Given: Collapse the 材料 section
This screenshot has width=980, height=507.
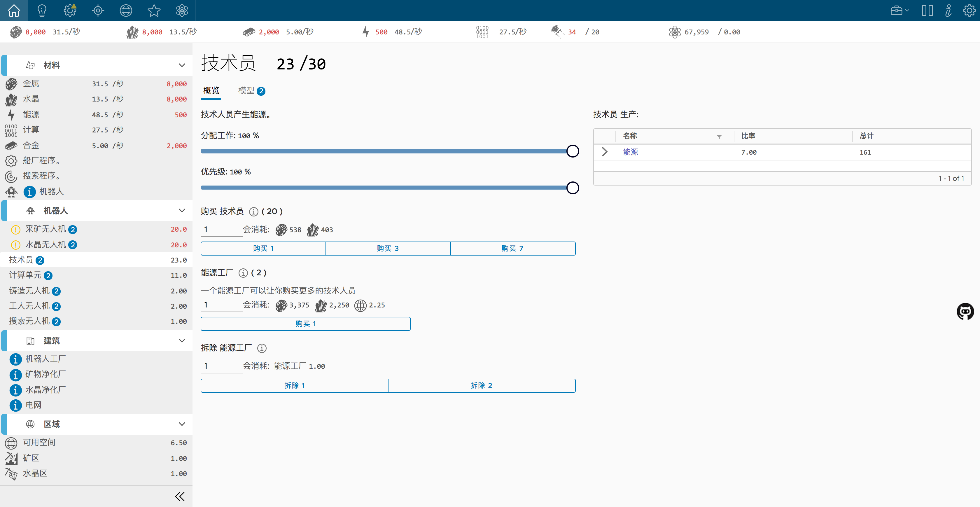Looking at the screenshot, I should coord(182,65).
